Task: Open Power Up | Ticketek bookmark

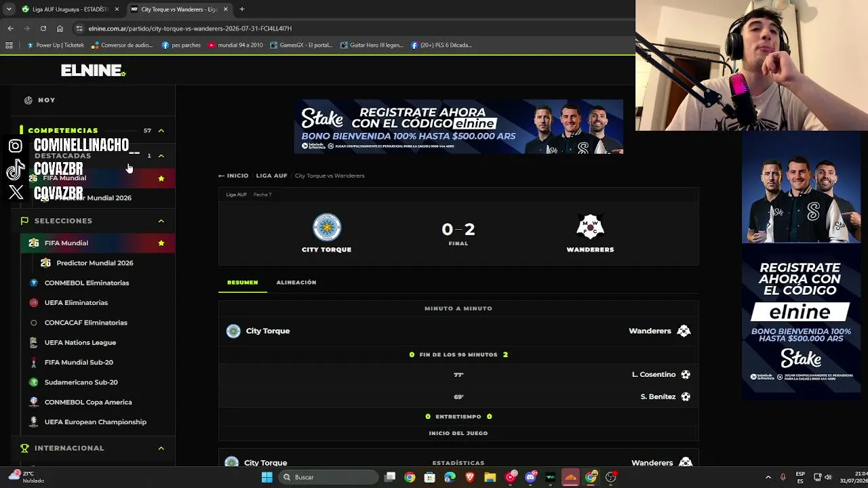Action: [x=55, y=45]
